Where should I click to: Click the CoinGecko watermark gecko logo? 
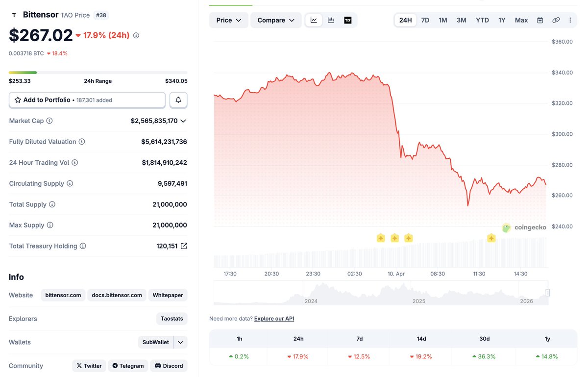(506, 227)
